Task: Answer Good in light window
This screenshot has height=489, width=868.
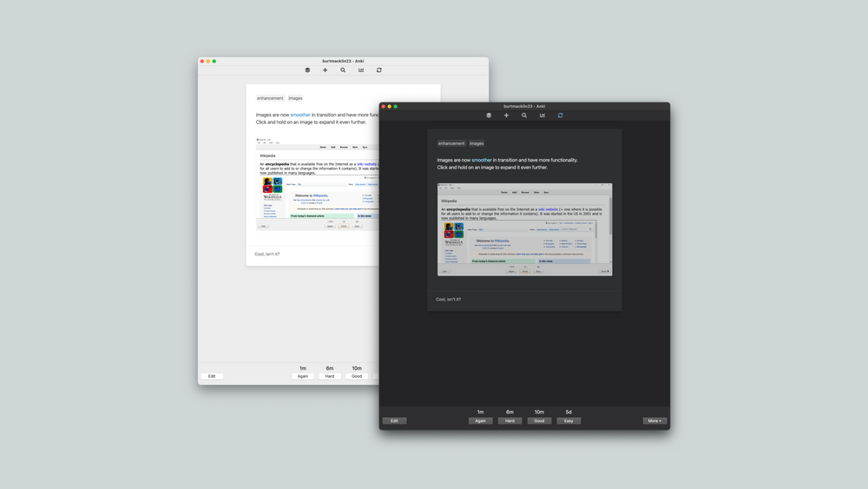Action: pyautogui.click(x=357, y=376)
